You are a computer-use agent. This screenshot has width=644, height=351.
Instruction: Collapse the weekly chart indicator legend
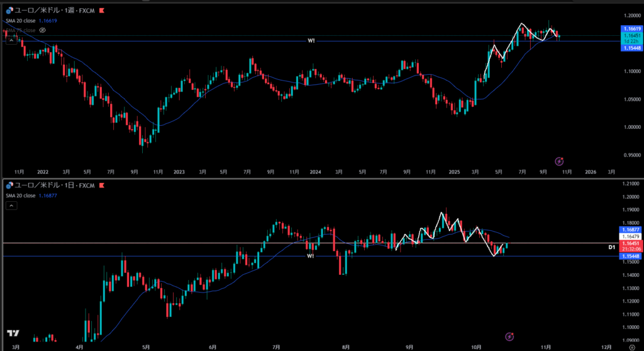pyautogui.click(x=10, y=40)
